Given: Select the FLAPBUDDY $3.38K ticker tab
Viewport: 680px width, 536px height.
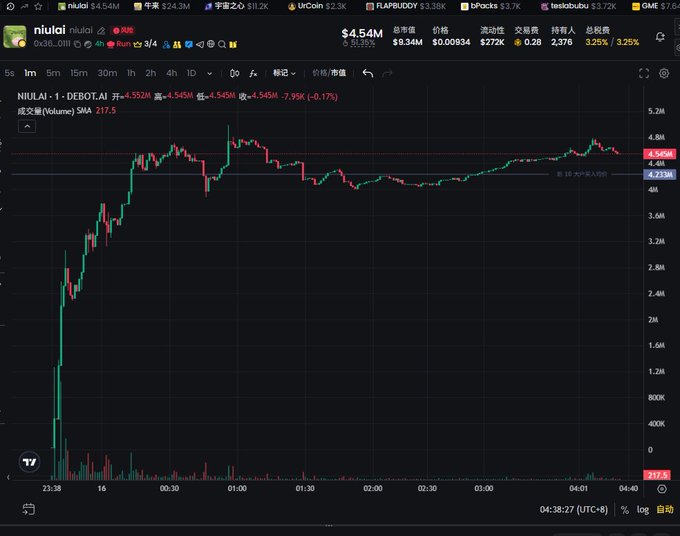Looking at the screenshot, I should pyautogui.click(x=405, y=6).
